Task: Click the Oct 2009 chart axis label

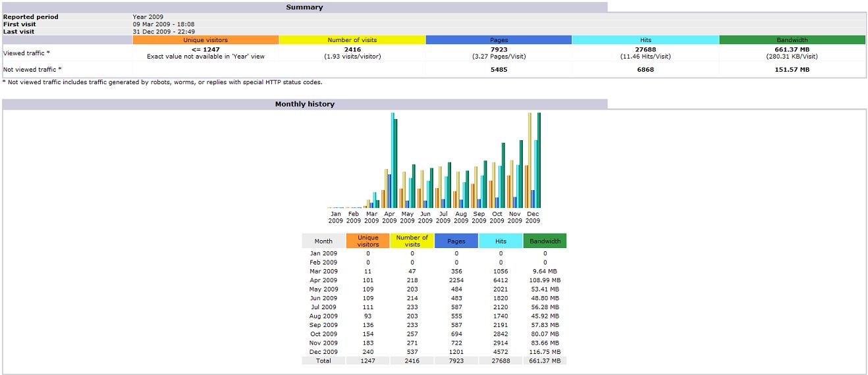Action: (497, 217)
